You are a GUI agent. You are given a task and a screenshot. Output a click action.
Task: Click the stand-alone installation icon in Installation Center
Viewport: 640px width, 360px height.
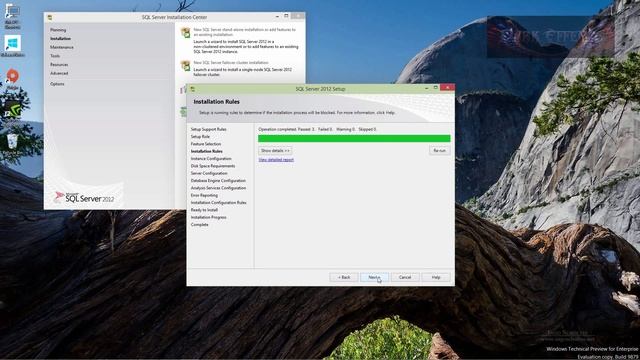point(186,32)
